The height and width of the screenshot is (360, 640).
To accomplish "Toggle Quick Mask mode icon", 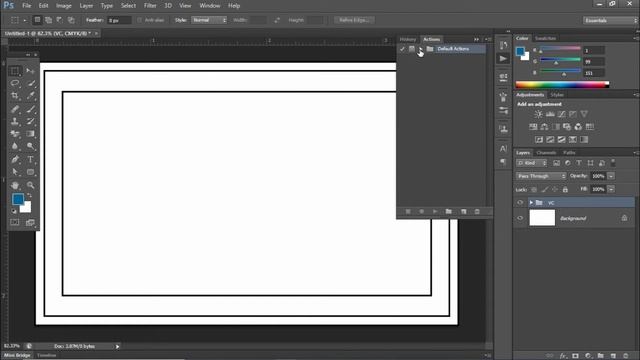I will click(x=15, y=222).
